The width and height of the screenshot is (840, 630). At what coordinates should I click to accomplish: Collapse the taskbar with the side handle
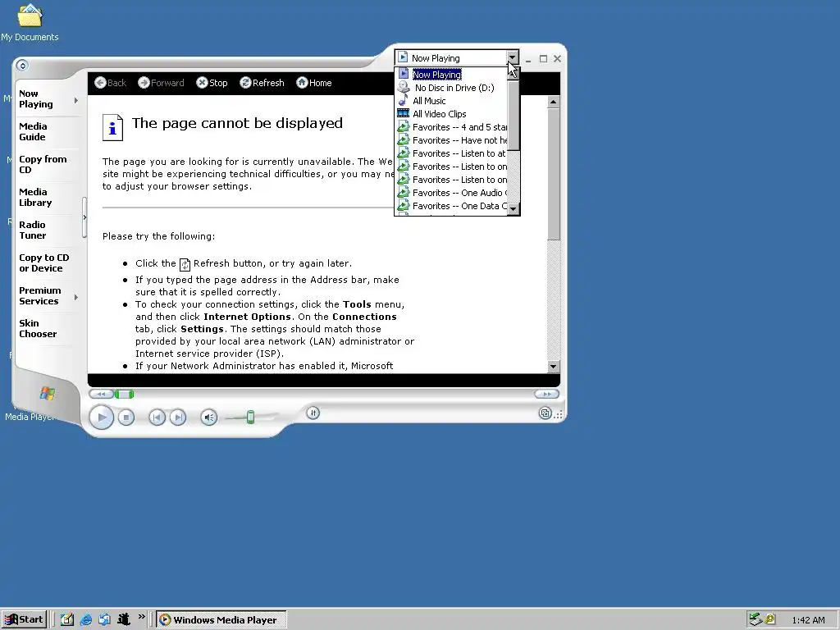pos(84,217)
